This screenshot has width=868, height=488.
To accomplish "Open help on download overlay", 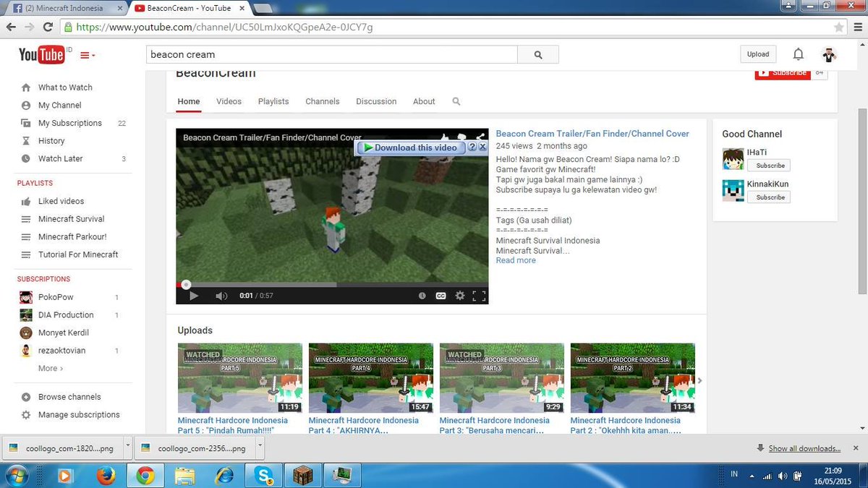I will coord(472,147).
